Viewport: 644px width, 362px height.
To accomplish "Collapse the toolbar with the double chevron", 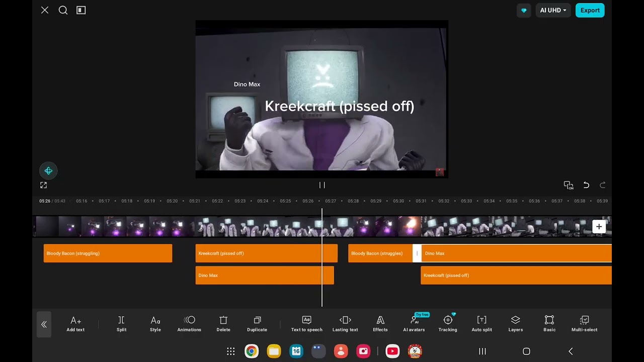I will point(44,324).
